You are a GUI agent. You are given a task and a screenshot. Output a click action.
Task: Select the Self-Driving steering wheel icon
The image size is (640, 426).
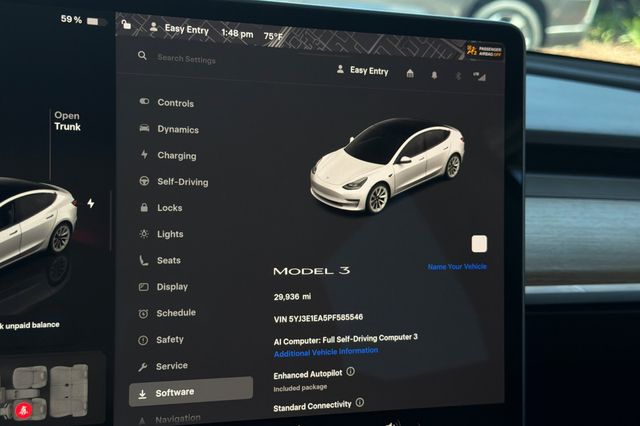(144, 182)
